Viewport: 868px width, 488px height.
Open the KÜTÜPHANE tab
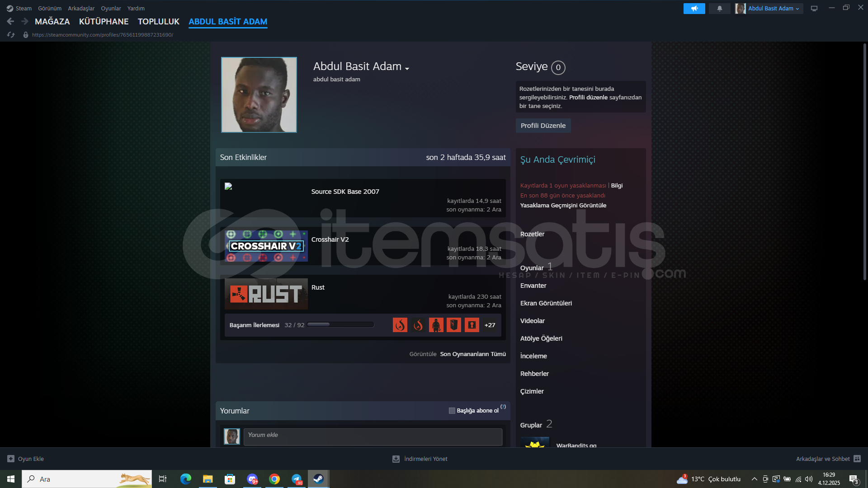coord(104,21)
